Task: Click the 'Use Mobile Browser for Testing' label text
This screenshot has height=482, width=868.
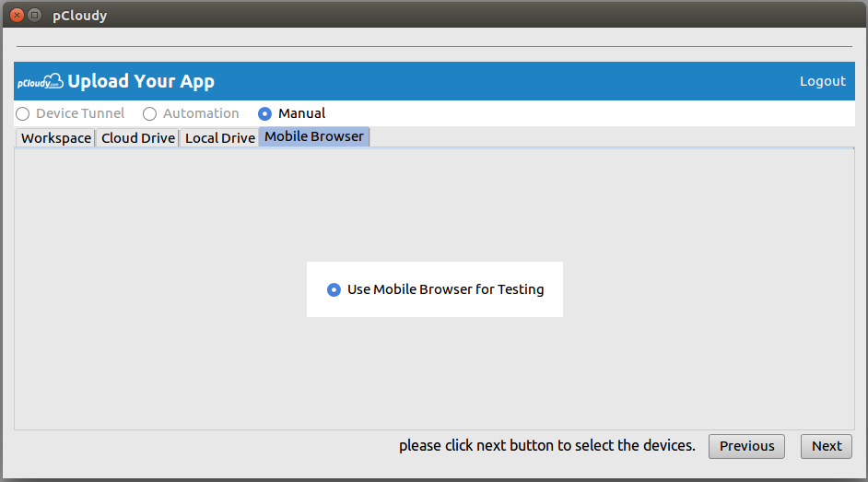Action: coord(446,289)
